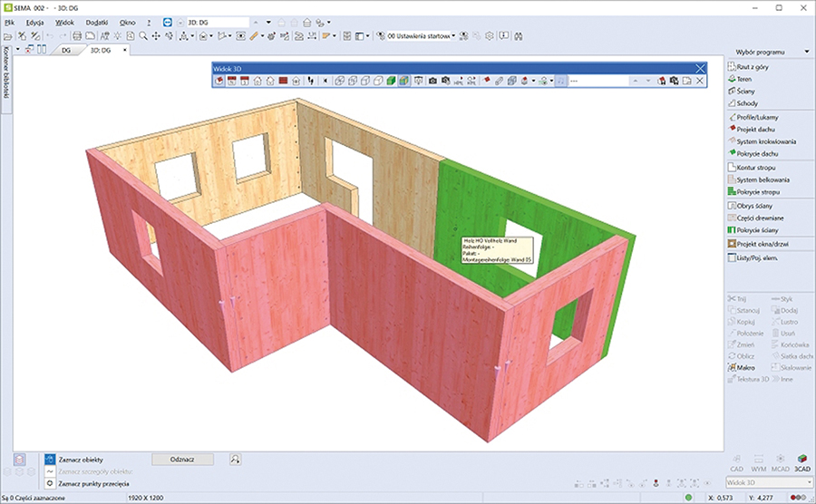Click the Odznacz button
Image resolution: width=816 pixels, height=504 pixels.
coord(182,460)
